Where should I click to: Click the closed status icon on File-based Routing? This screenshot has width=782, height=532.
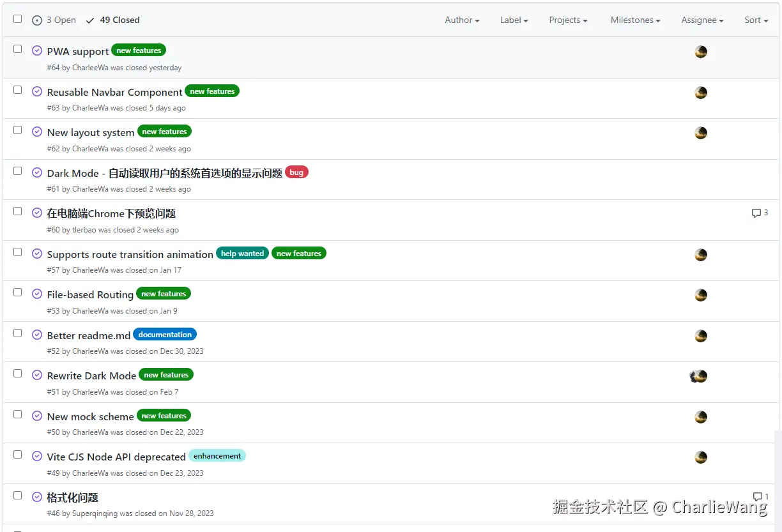tap(37, 294)
